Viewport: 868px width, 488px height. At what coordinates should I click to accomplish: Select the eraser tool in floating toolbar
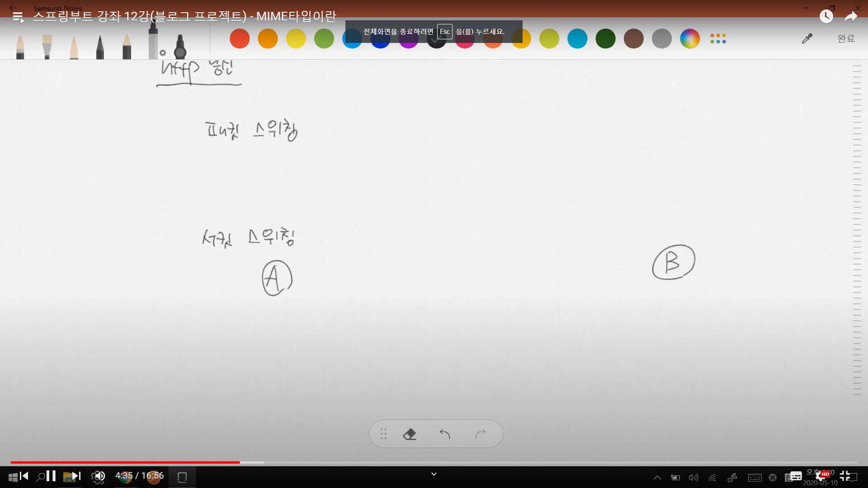409,434
